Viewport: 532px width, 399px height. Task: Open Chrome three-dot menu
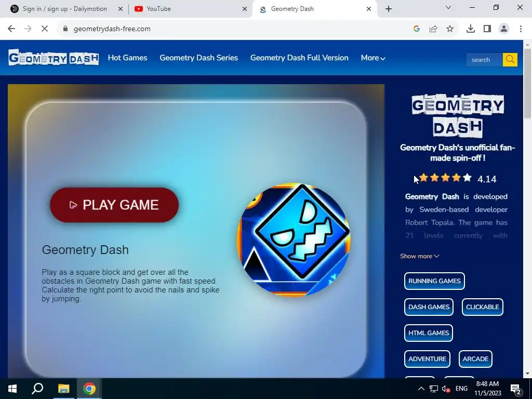(x=521, y=29)
